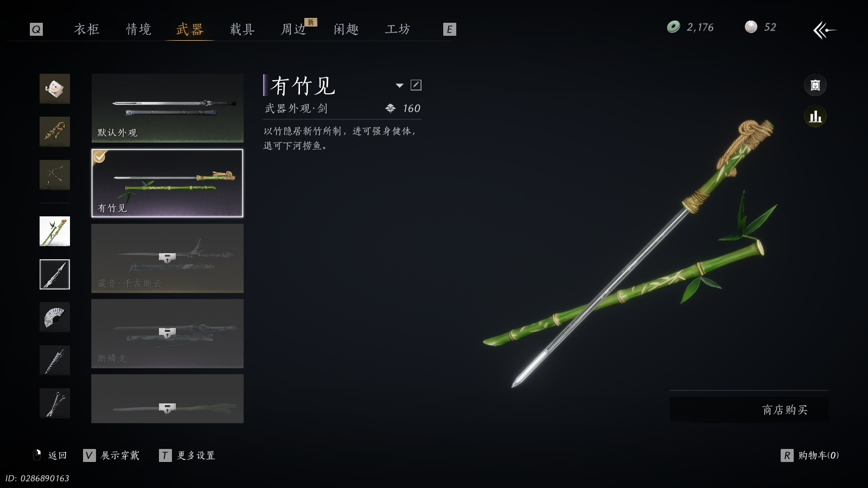Viewport: 868px width, 488px height.
Task: Click the edit pencil icon beside 有竹见
Action: (416, 85)
